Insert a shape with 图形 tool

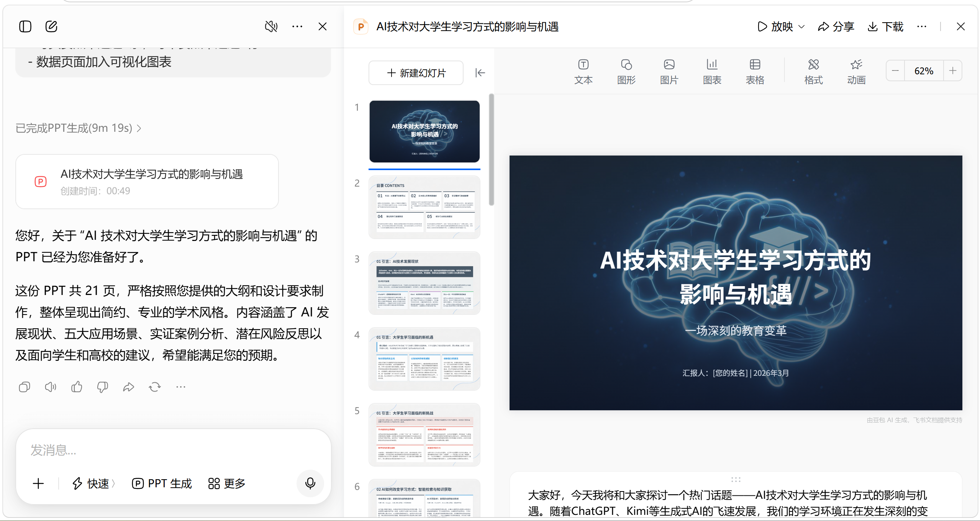coord(626,72)
